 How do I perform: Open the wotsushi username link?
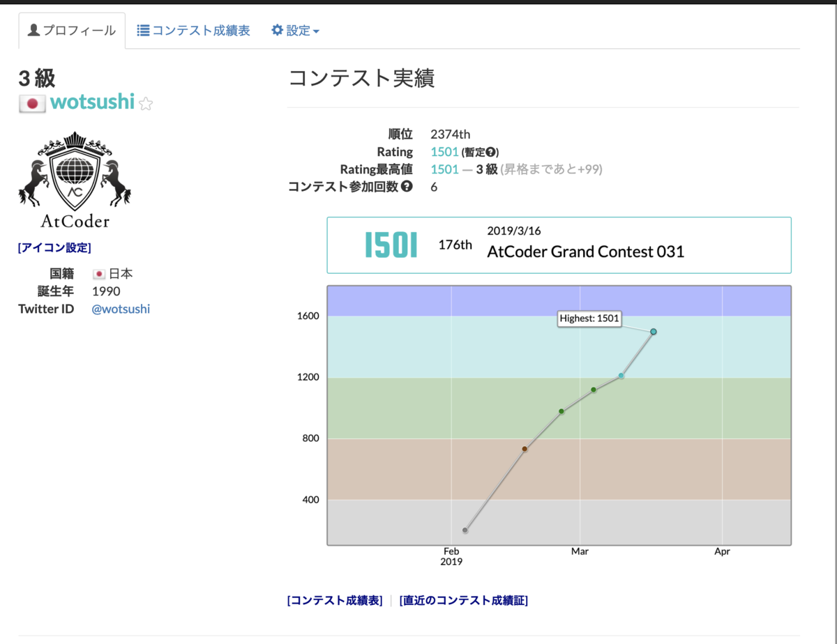point(92,102)
